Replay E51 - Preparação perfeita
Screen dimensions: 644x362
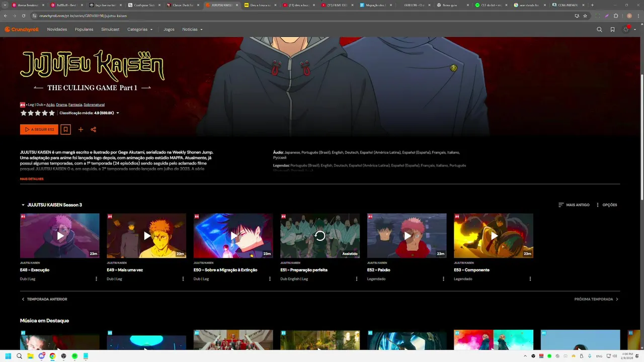coord(320,235)
